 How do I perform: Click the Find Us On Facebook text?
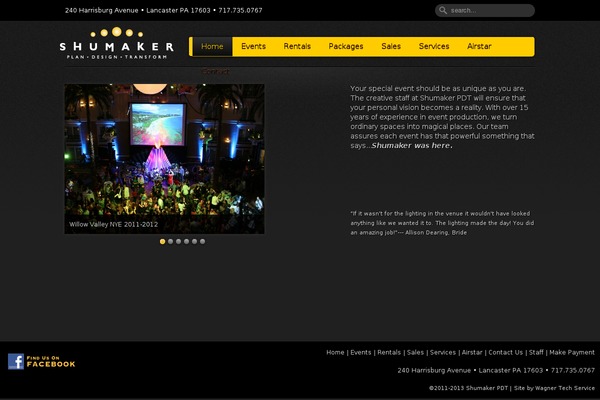click(x=51, y=361)
